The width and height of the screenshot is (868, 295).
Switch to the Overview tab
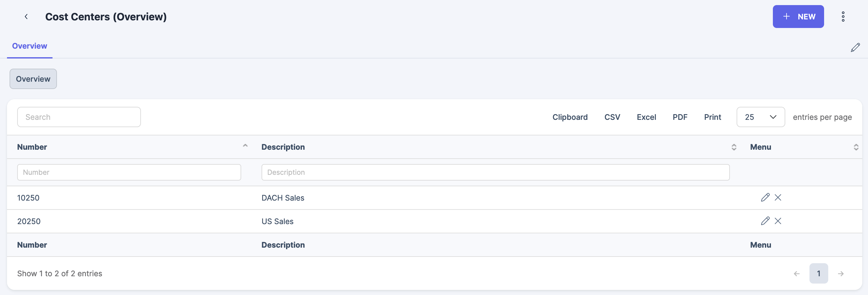pos(30,46)
